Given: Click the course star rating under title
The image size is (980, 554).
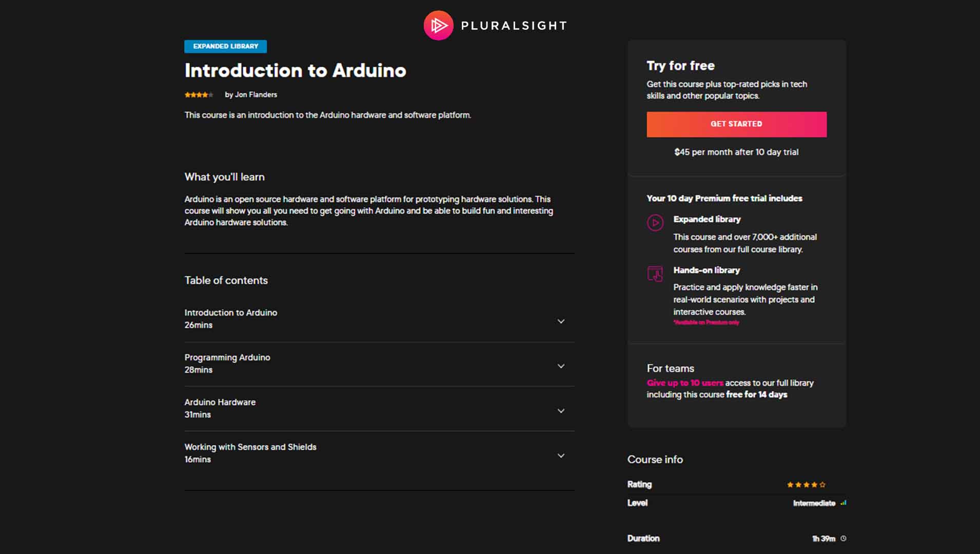Looking at the screenshot, I should tap(199, 95).
